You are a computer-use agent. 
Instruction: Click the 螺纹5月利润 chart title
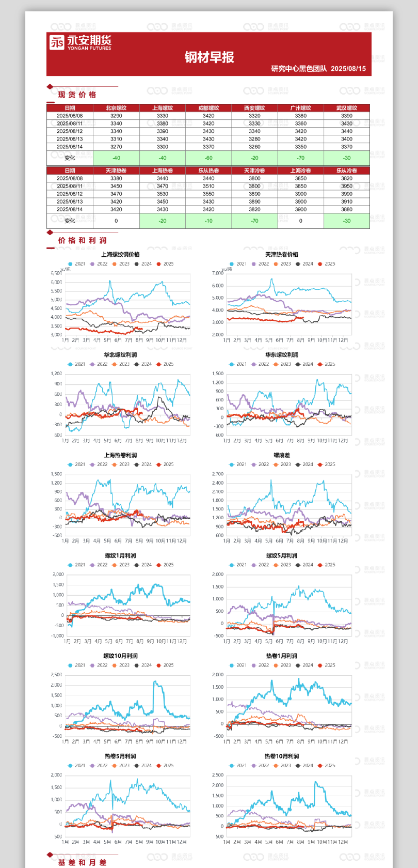tap(282, 555)
